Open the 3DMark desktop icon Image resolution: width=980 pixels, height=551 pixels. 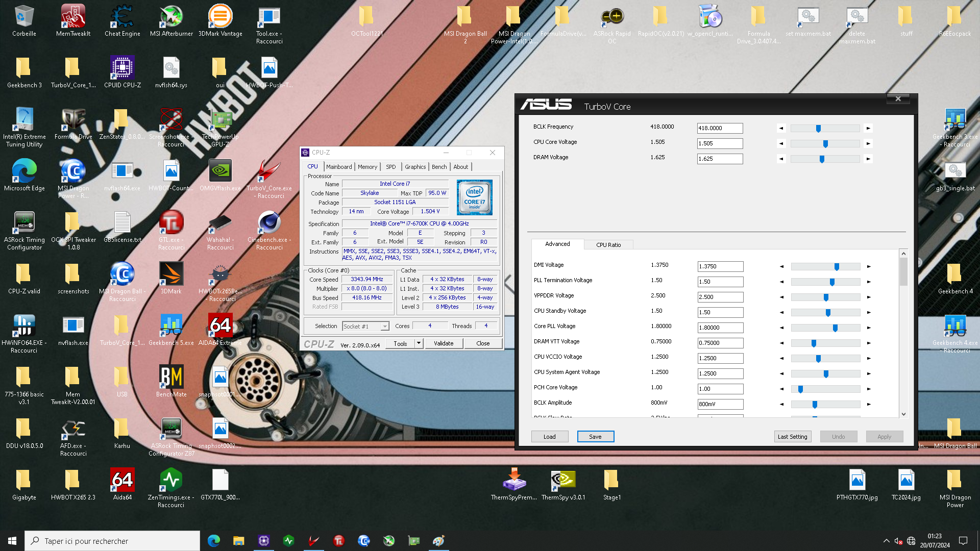(171, 278)
